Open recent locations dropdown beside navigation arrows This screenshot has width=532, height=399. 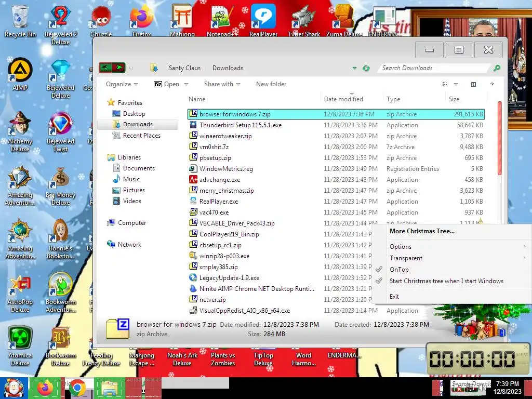click(x=131, y=69)
